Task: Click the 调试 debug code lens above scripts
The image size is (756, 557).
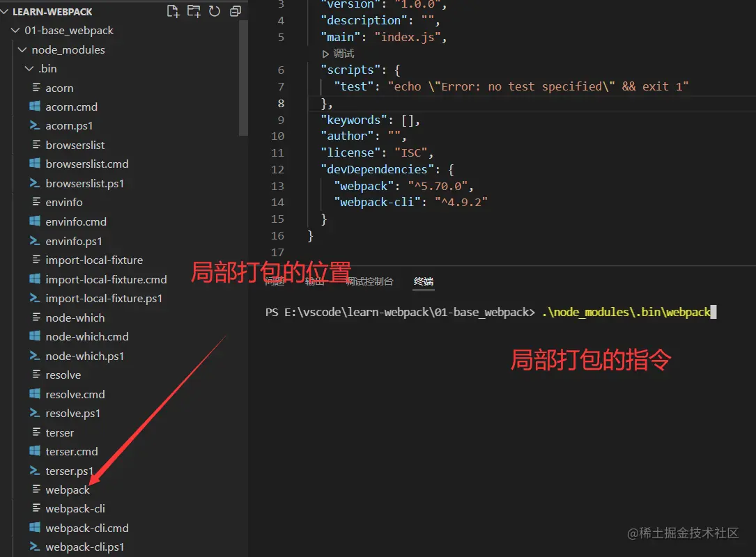Action: 344,54
